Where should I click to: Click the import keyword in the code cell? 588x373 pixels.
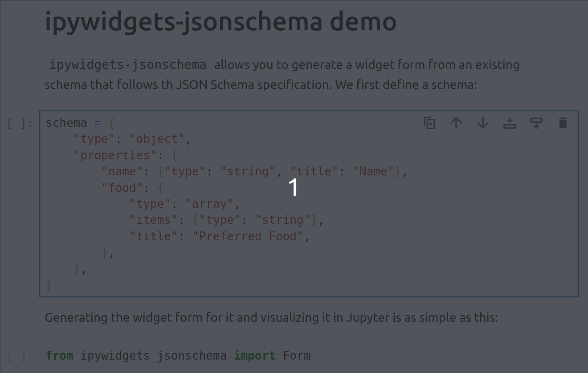pyautogui.click(x=254, y=355)
